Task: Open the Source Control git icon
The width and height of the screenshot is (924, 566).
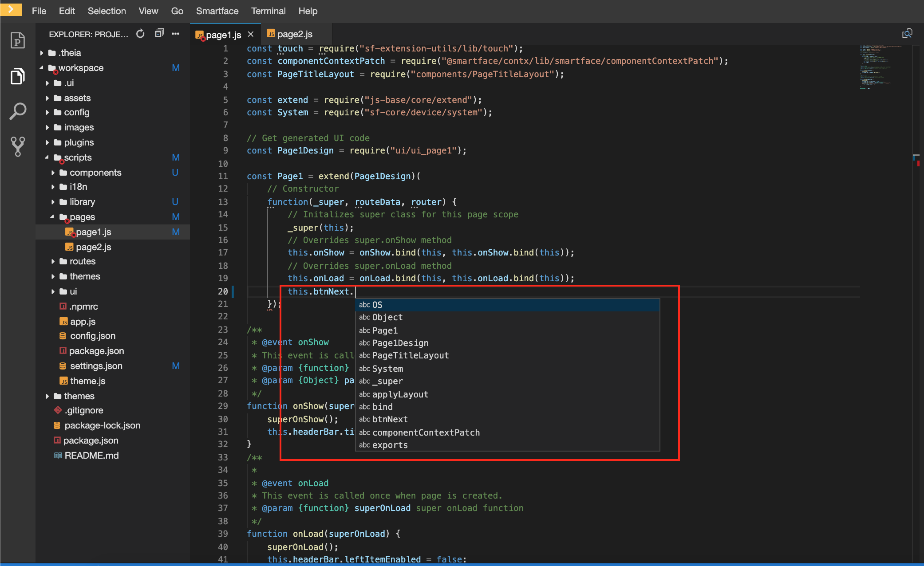Action: click(x=17, y=146)
